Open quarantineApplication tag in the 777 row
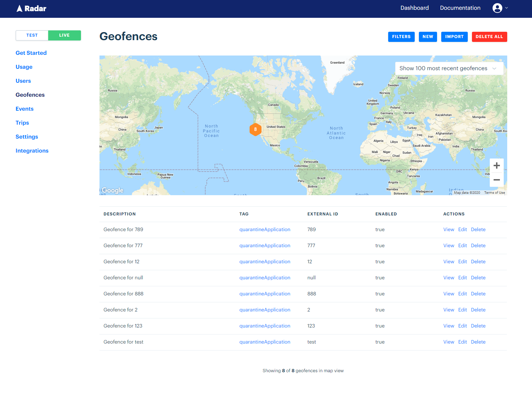The image size is (532, 412). tap(265, 245)
